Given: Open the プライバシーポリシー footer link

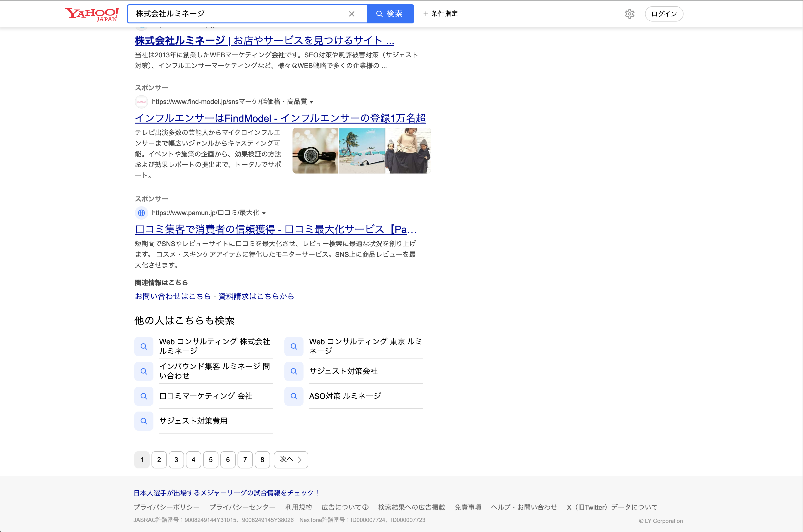Looking at the screenshot, I should (167, 507).
